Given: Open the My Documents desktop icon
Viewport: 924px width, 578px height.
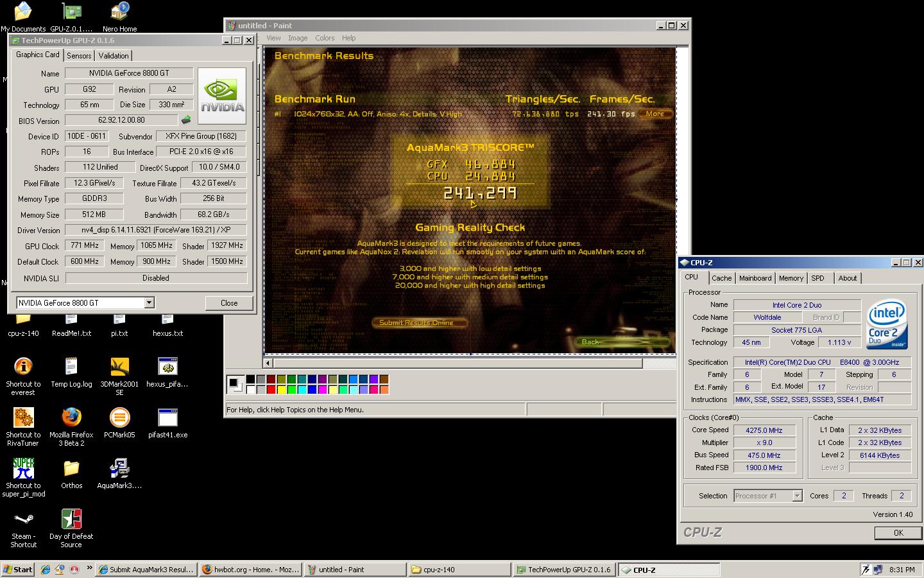Looking at the screenshot, I should tap(23, 17).
